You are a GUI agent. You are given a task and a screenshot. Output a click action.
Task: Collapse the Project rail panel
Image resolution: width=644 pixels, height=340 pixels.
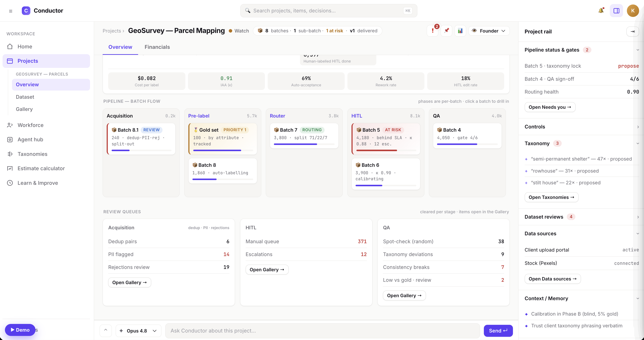tap(633, 31)
